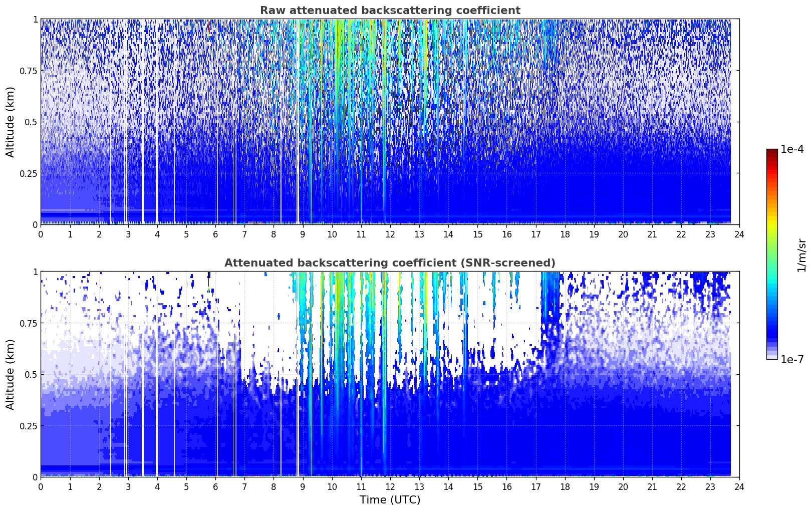The height and width of the screenshot is (511, 812).
Task: Click hour "5" on the SNR-screened plot time axis
Action: coord(186,486)
